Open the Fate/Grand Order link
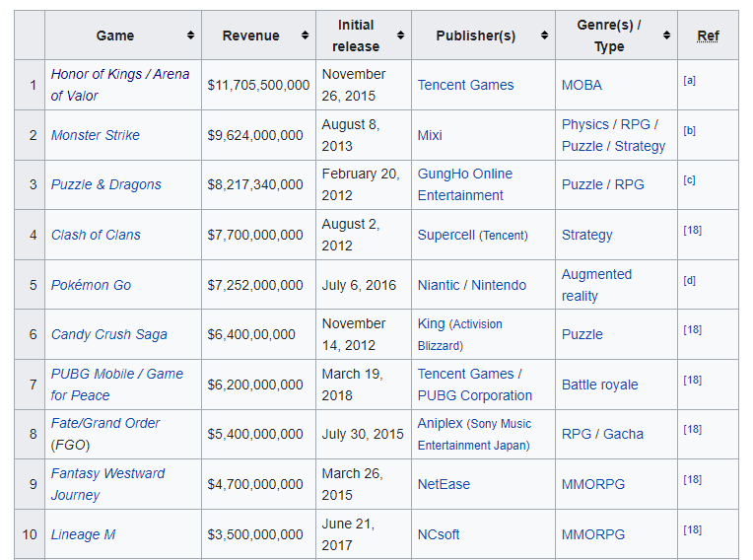 [x=105, y=423]
